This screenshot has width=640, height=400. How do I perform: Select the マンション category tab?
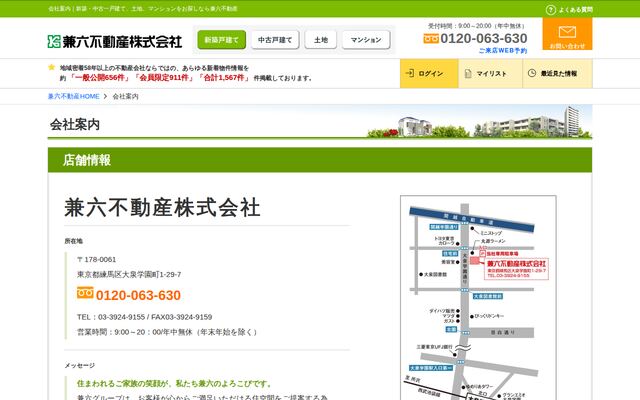point(366,40)
